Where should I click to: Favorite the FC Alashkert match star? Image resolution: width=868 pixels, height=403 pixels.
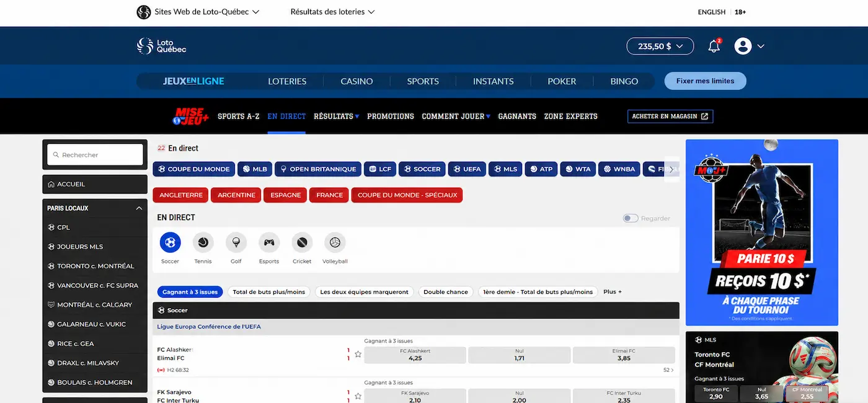[358, 355]
